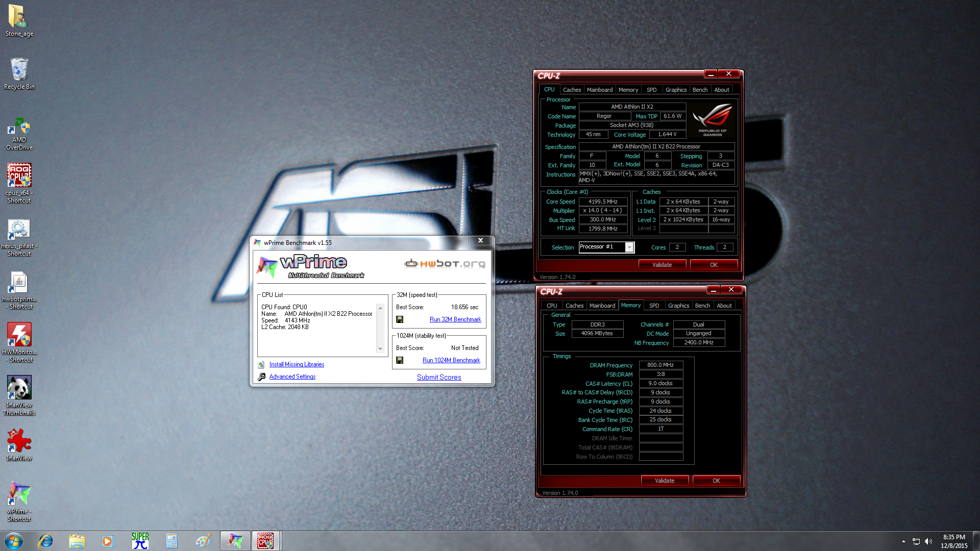Select About tab in top CPU-Z window
Screen dimensions: 980x551
[x=722, y=90]
